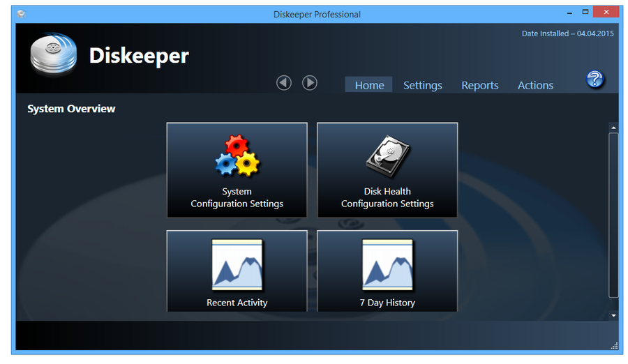
Task: Minimize the Diskeeper window
Action: pos(569,13)
